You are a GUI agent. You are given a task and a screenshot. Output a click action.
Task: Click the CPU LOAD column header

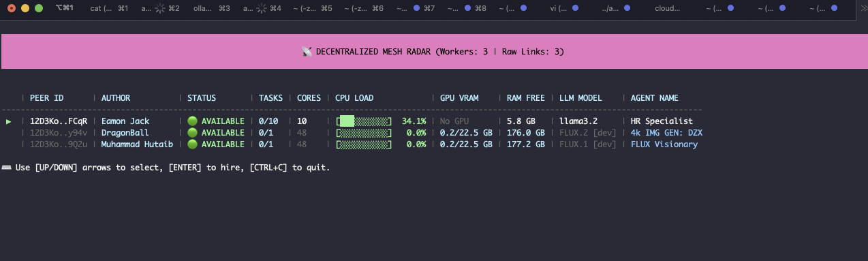click(354, 98)
